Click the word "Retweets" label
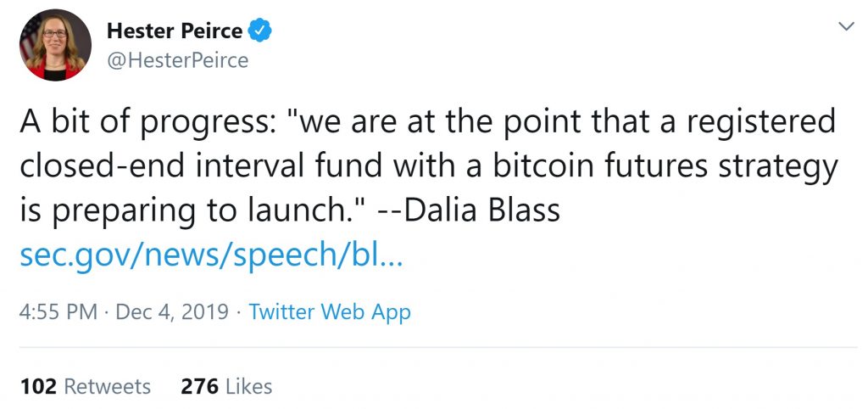Image resolution: width=868 pixels, height=409 pixels. pos(108,387)
